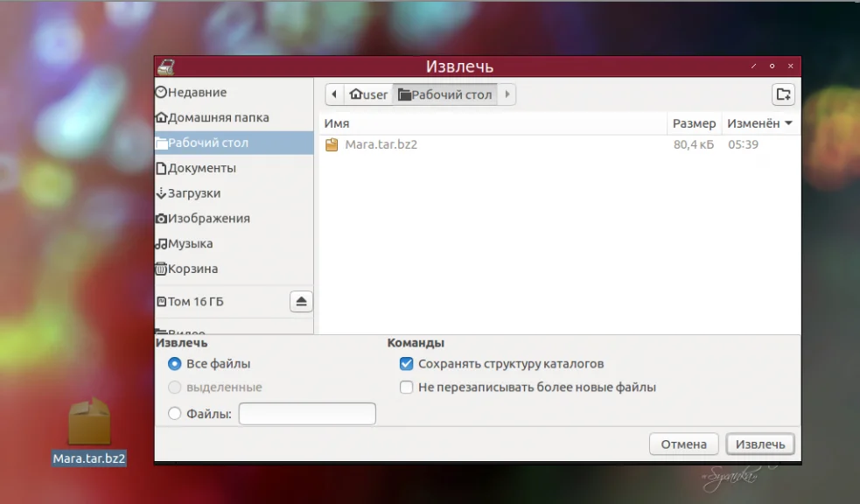Sort by Имя column header
The image size is (860, 504).
[x=493, y=123]
